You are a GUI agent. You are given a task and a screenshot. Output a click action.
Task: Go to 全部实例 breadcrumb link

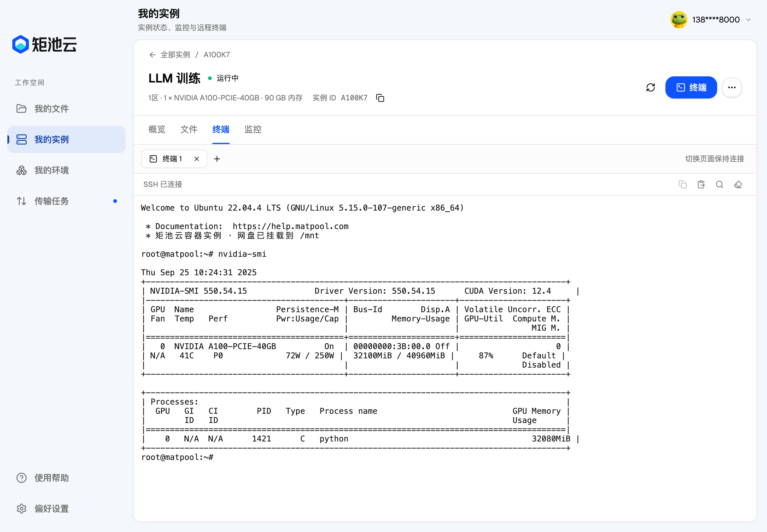click(x=175, y=55)
